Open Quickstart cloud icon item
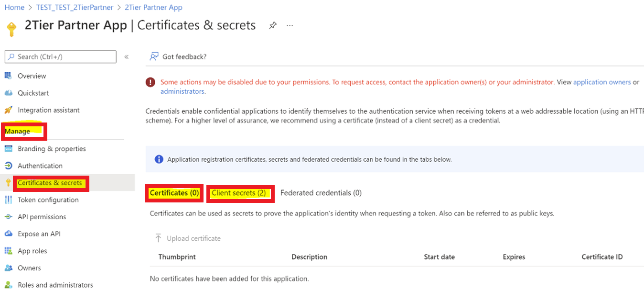This screenshot has width=644, height=290. click(x=33, y=93)
